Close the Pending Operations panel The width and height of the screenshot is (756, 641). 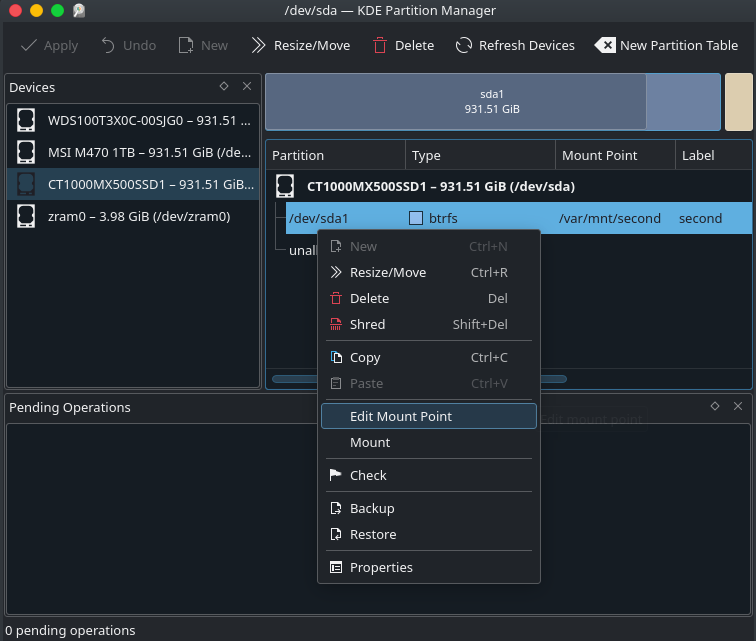[x=738, y=406]
